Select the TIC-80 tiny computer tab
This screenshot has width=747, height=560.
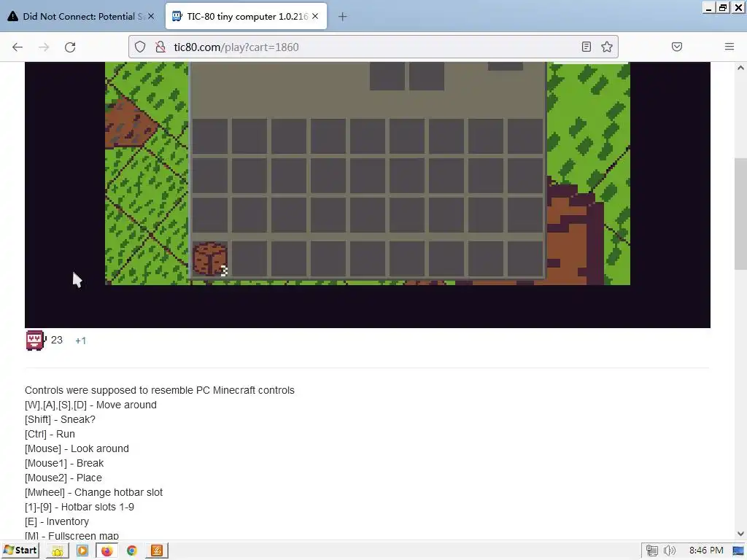pos(247,16)
